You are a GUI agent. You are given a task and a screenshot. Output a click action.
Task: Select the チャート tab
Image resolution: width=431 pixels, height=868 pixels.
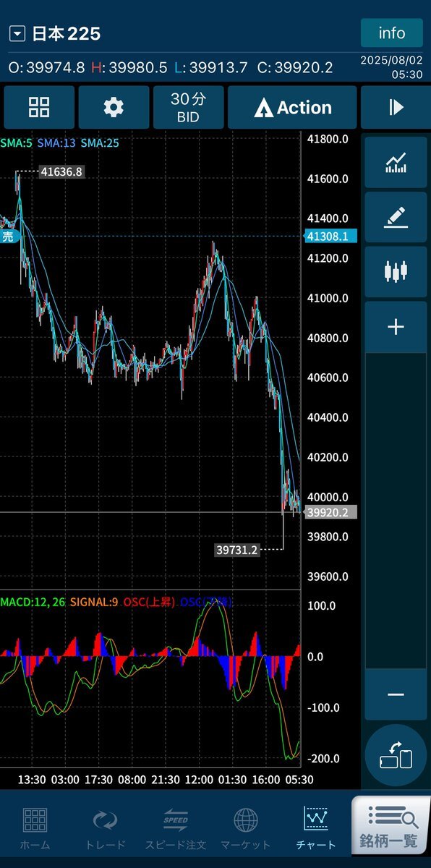[316, 829]
